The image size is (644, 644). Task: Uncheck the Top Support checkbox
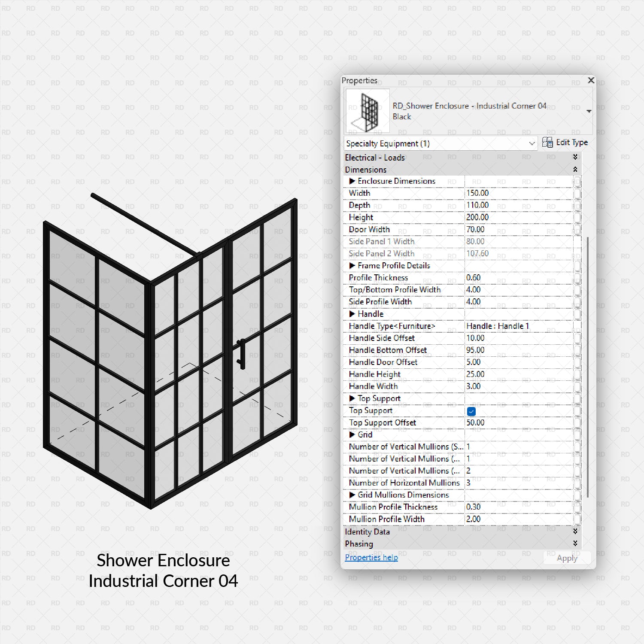[x=471, y=411]
